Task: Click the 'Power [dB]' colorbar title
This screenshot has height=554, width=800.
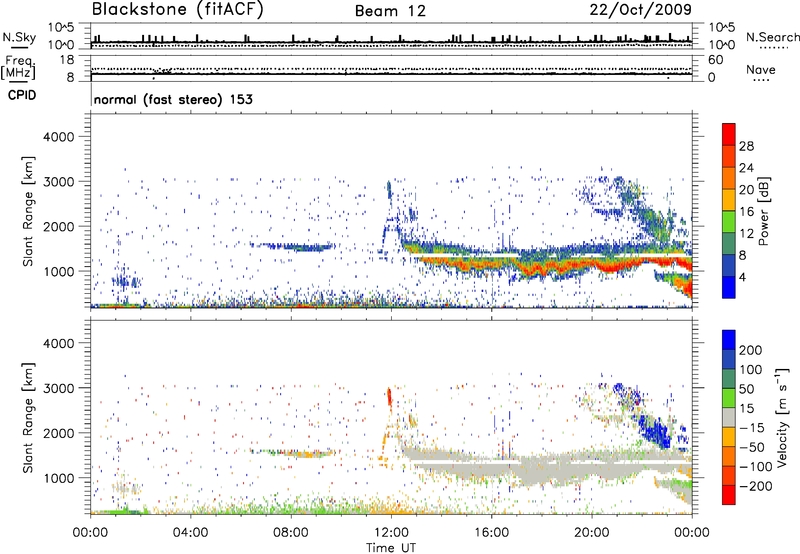Action: click(763, 211)
